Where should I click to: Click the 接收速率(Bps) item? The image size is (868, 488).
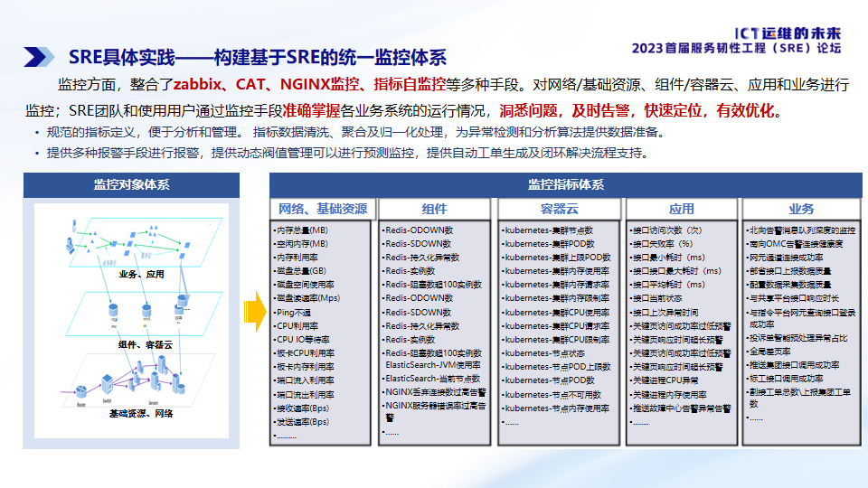pyautogui.click(x=302, y=408)
